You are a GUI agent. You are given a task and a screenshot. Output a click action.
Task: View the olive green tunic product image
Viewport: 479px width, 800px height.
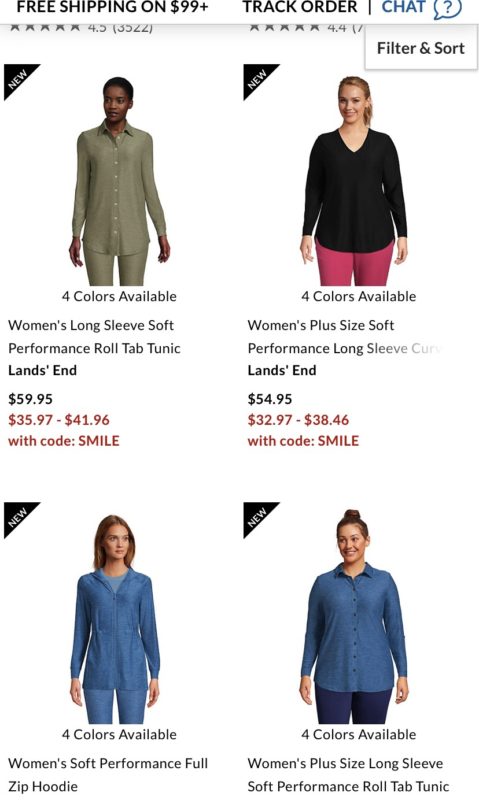(x=119, y=181)
